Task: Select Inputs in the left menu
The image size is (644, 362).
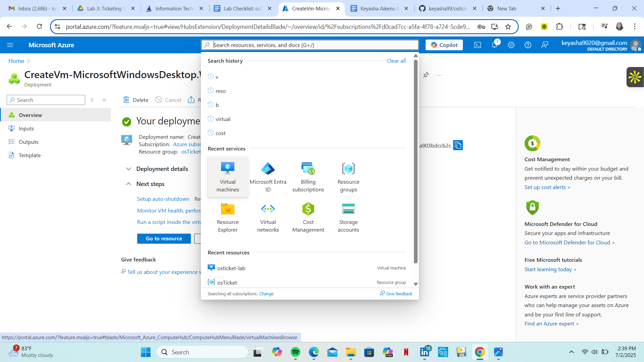Action: pos(55,128)
